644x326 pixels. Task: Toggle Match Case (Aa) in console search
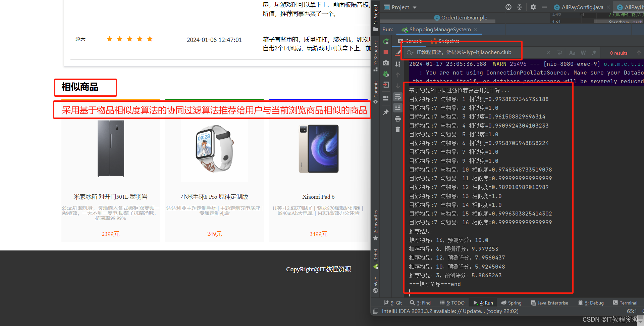coord(572,53)
